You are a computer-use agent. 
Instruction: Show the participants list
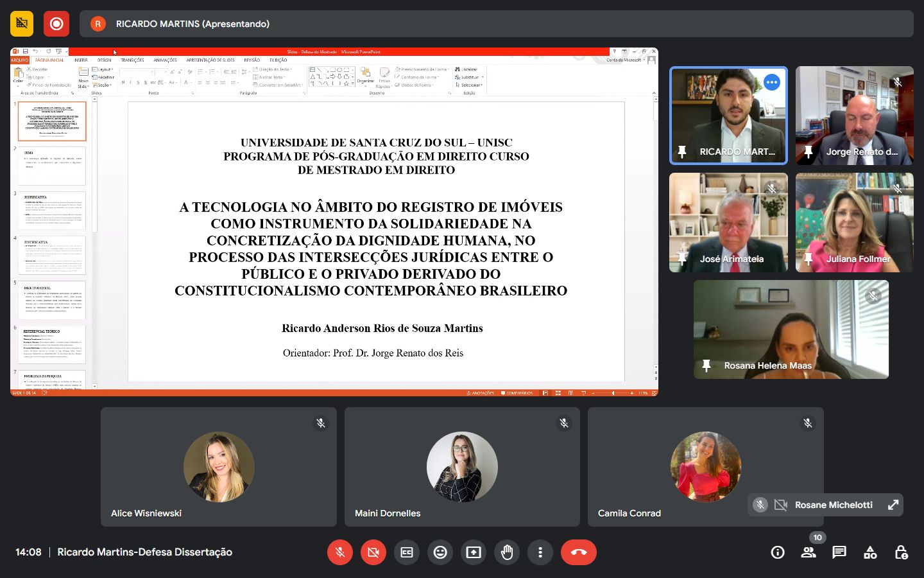pos(809,552)
